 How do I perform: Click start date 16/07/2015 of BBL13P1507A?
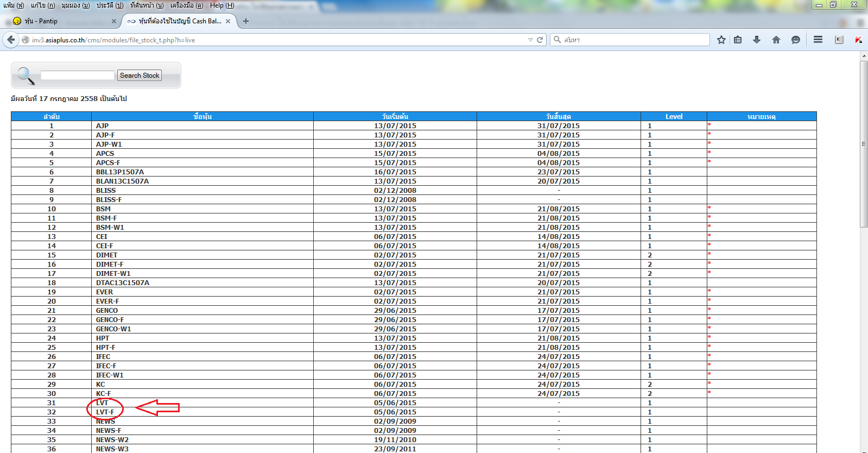point(395,172)
